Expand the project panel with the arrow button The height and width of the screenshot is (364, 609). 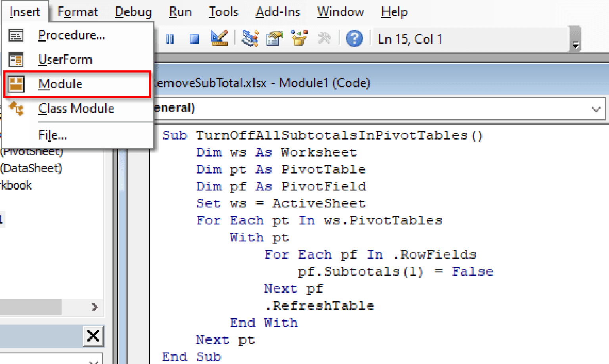94,307
